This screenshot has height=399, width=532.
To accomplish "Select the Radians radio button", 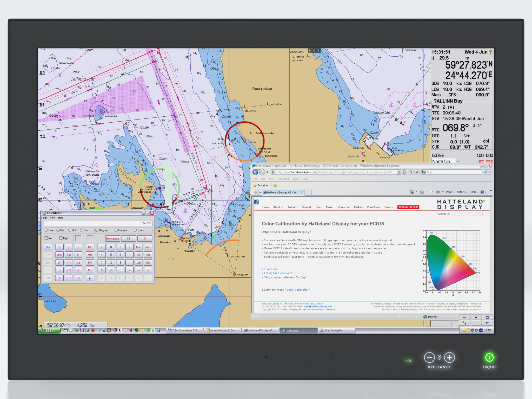I will tap(116, 230).
